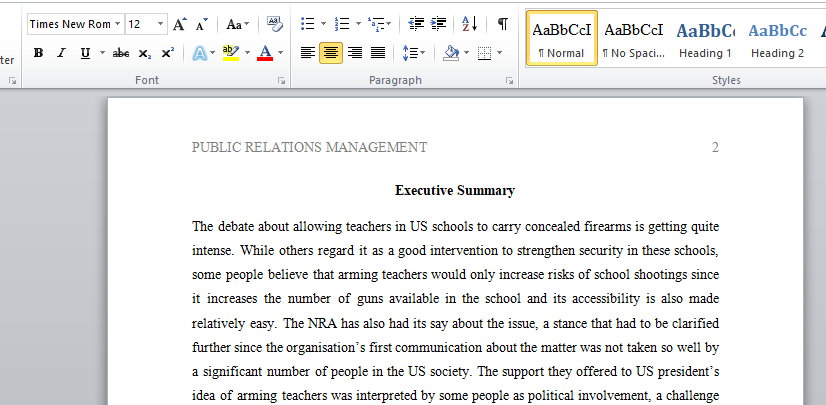The width and height of the screenshot is (826, 405).
Task: Toggle Underline formatting
Action: (x=85, y=53)
